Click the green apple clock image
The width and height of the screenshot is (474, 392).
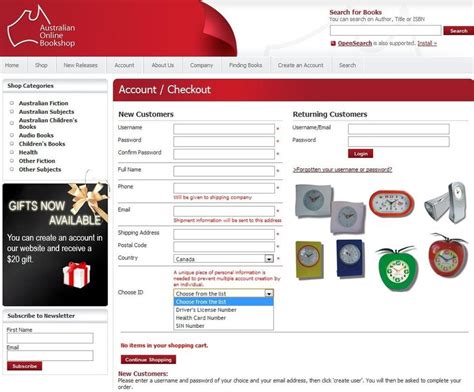click(397, 268)
